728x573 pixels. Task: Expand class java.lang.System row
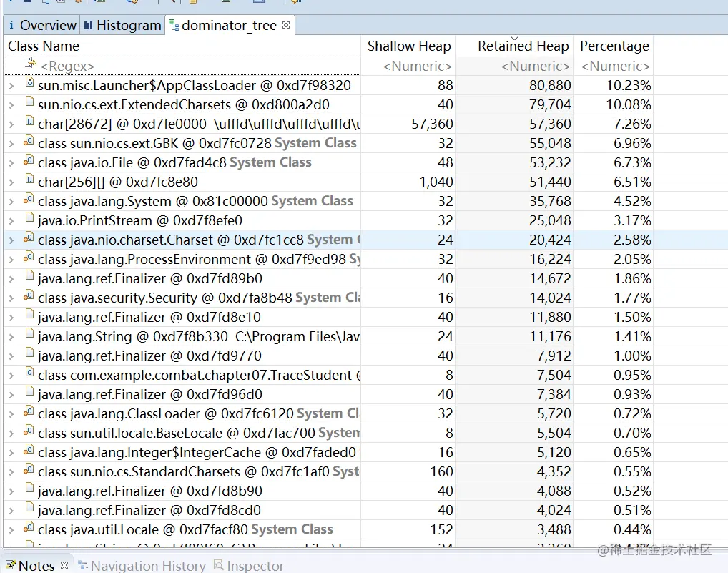11,202
